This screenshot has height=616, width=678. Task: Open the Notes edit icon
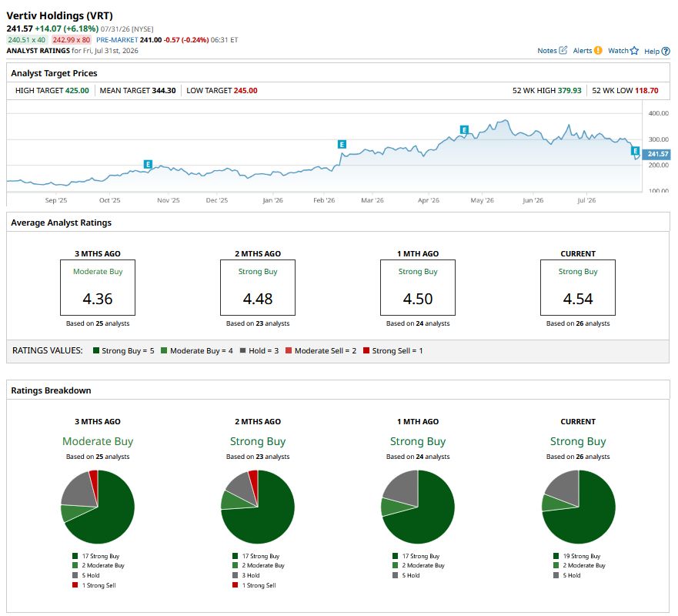point(563,50)
